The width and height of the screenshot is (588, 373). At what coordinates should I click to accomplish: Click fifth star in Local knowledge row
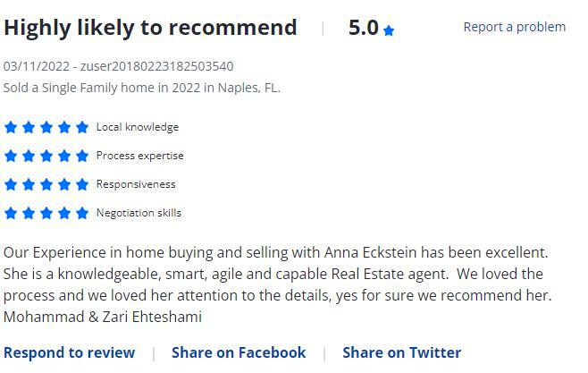[x=82, y=127]
